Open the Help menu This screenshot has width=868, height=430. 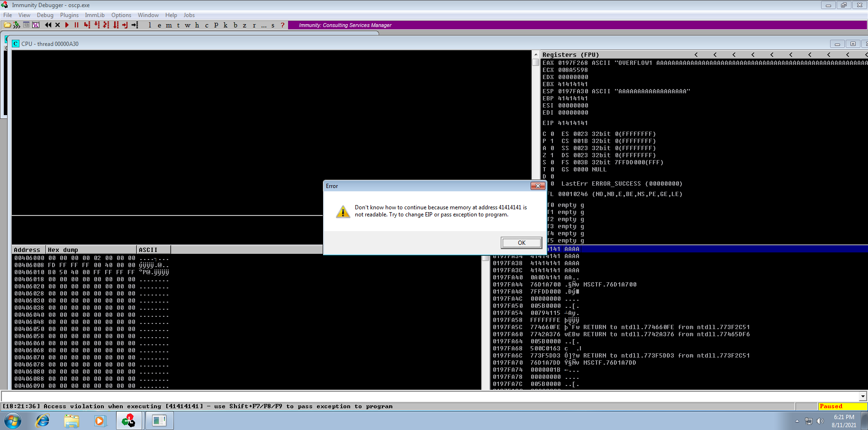click(171, 15)
